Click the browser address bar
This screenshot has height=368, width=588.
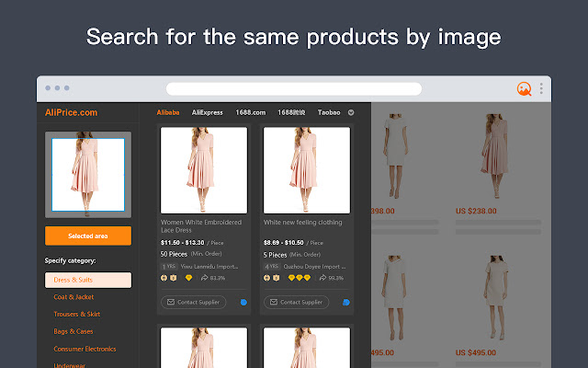294,89
